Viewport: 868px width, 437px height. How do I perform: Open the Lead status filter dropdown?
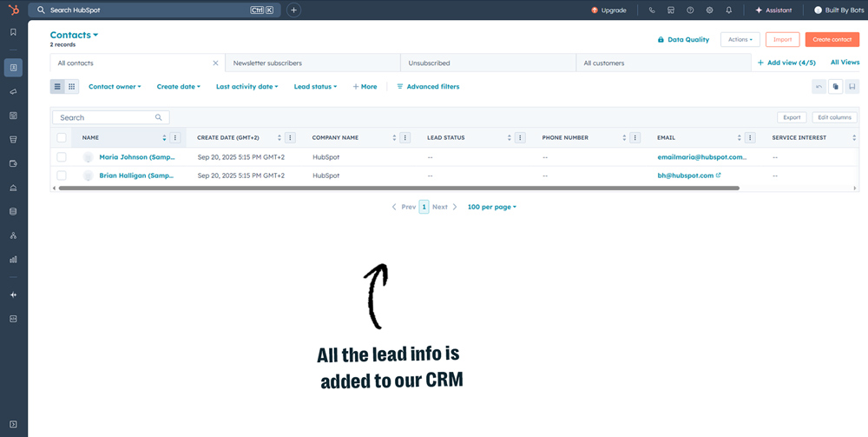click(x=316, y=86)
